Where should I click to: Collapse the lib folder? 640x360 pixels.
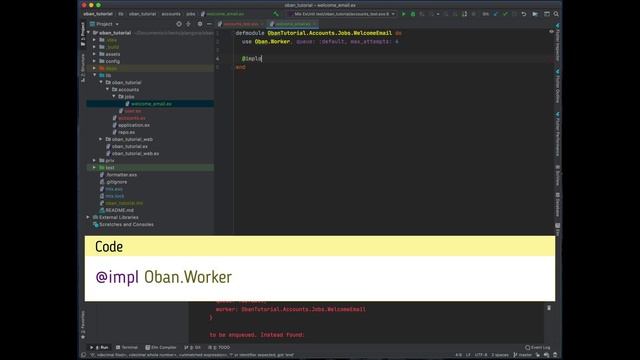click(94, 75)
